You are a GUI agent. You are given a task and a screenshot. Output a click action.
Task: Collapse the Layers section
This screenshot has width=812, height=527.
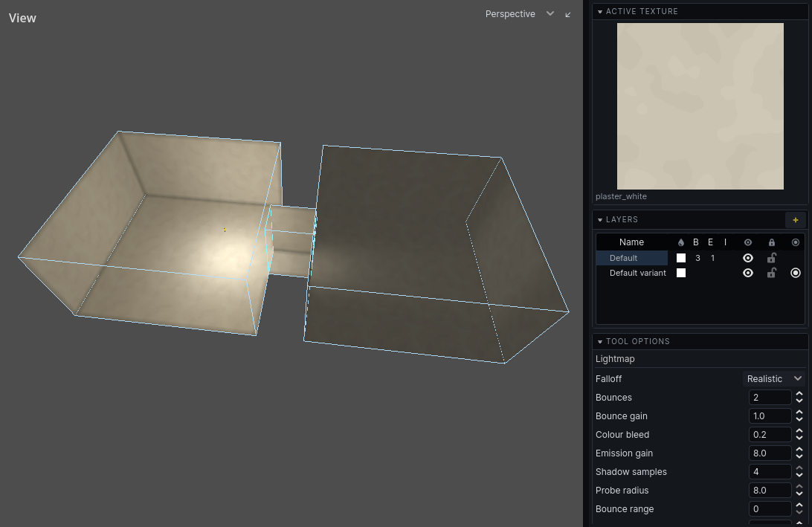click(600, 220)
